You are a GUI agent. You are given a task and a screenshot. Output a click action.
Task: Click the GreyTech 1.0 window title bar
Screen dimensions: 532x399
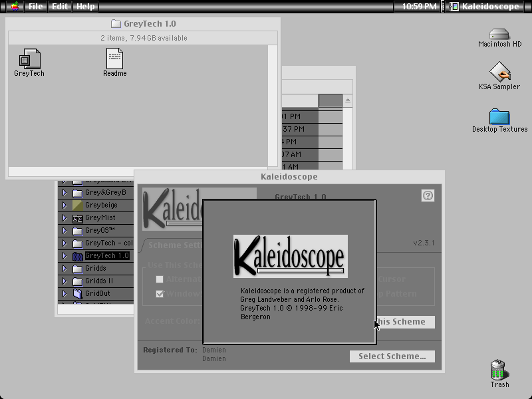[x=143, y=24]
